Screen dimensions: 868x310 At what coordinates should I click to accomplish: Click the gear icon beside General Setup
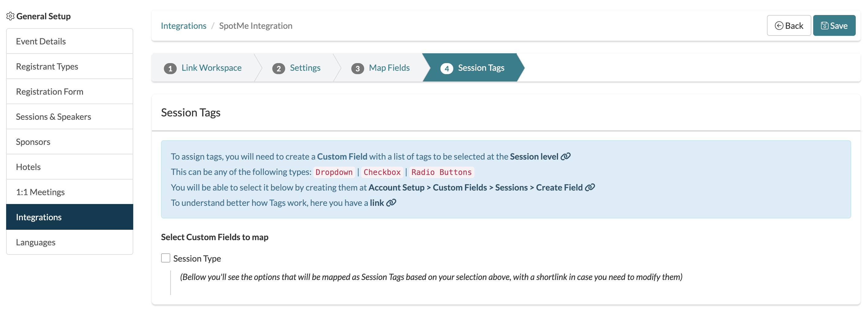(10, 16)
